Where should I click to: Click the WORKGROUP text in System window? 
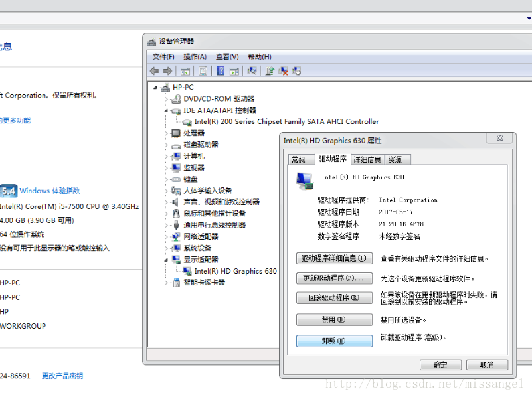23,326
